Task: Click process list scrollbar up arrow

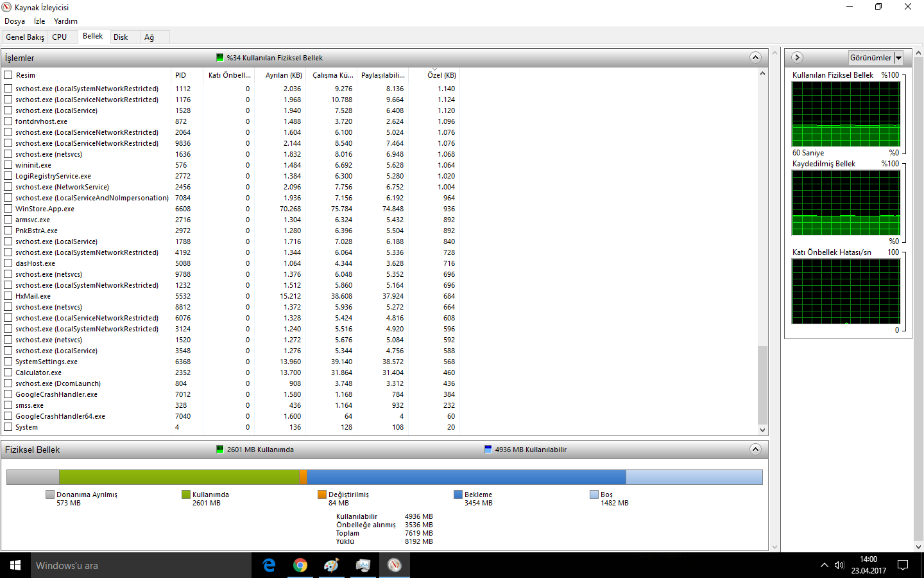Action: pos(762,73)
